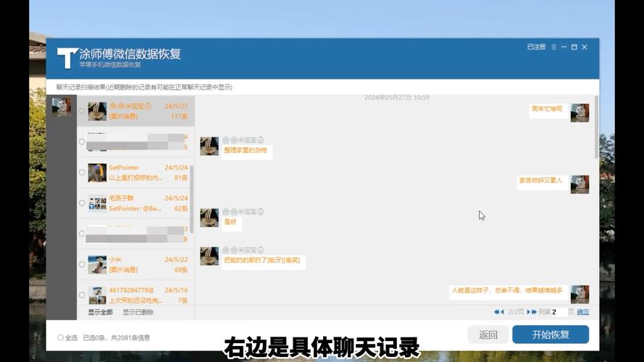644x362 pixels.
Task: Click the 2/2页 page indicator
Action: point(516,312)
